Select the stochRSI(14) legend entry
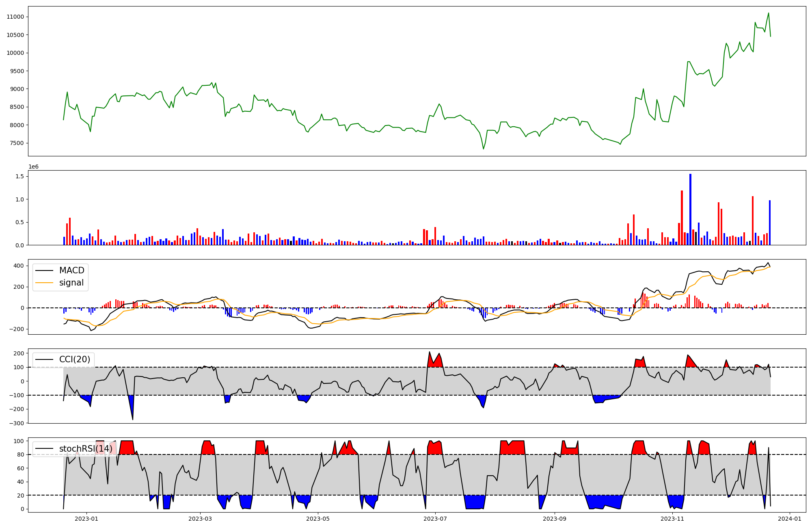The image size is (812, 528). [86, 448]
